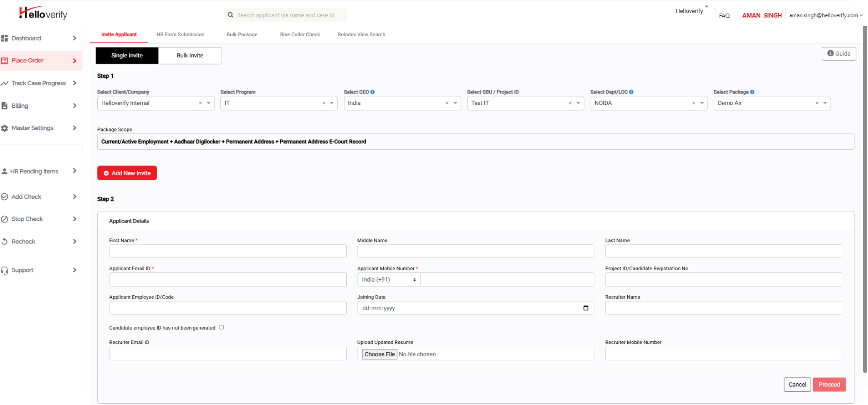This screenshot has height=405, width=868.
Task: Click the Support headset icon
Action: click(5, 270)
